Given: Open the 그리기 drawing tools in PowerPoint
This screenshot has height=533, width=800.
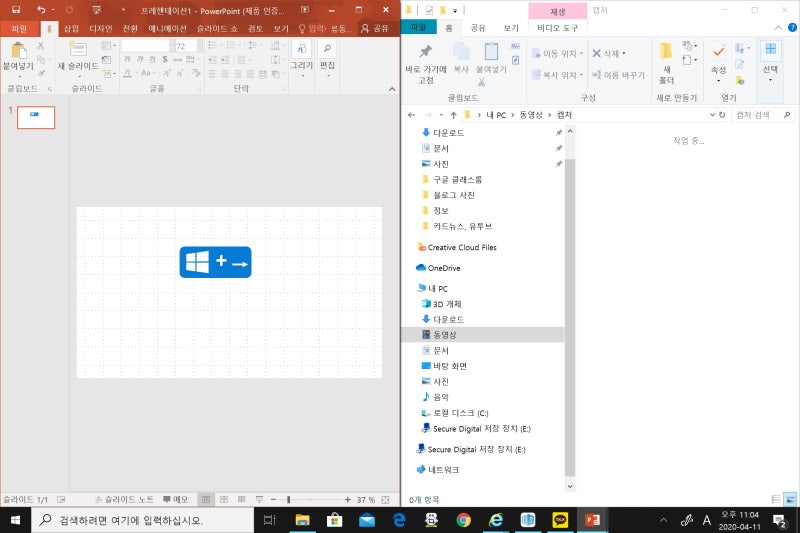Looking at the screenshot, I should (x=302, y=49).
